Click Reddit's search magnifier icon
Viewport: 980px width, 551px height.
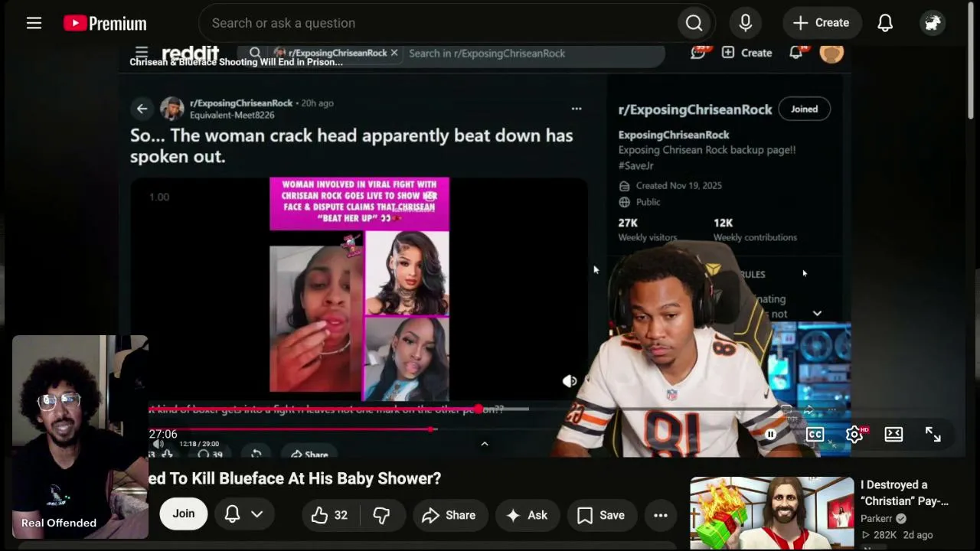255,53
